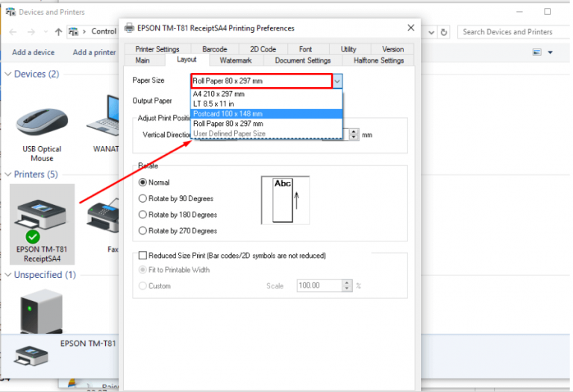Screen dimensions: 573x392
Task: Click the Scale value spinner arrows
Action: pyautogui.click(x=347, y=285)
